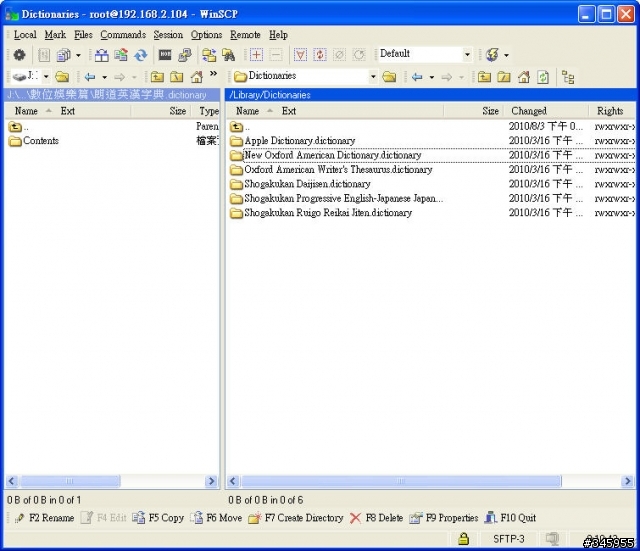Viewport: 640px width, 551px height.
Task: Open Preferences via the gear icon
Action: (19, 55)
